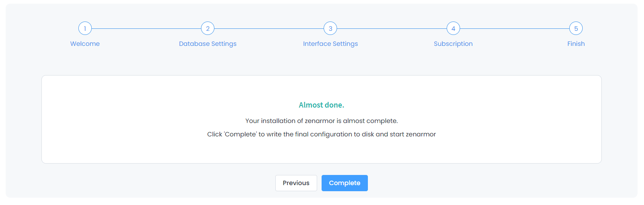Go to step 3 circle in wizard

point(331,28)
